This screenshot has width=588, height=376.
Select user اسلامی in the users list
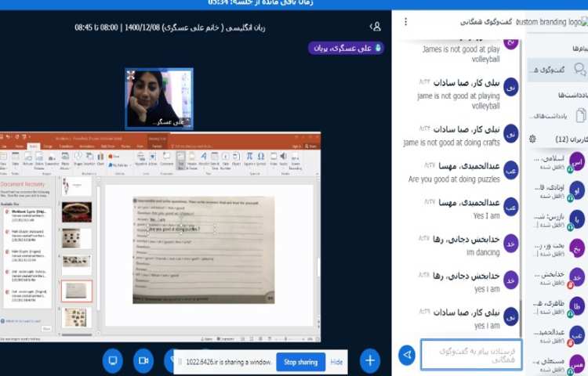pyautogui.click(x=557, y=162)
